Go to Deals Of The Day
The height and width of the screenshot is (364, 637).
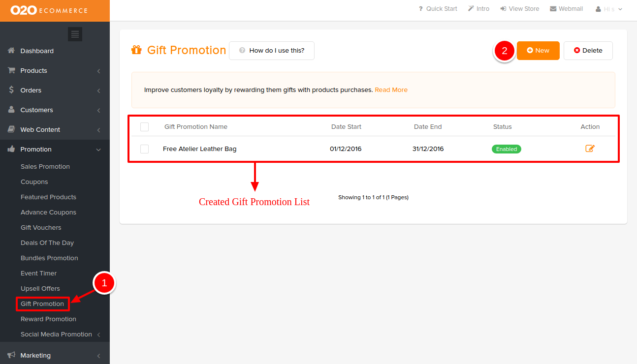tap(47, 243)
